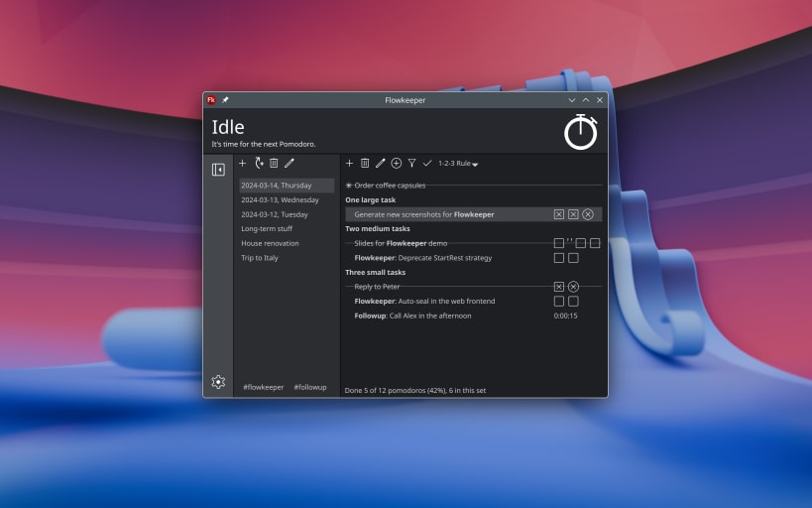Click last empty pomodoro box on Deprecate StartRest strategy
The height and width of the screenshot is (508, 812).
(x=573, y=258)
